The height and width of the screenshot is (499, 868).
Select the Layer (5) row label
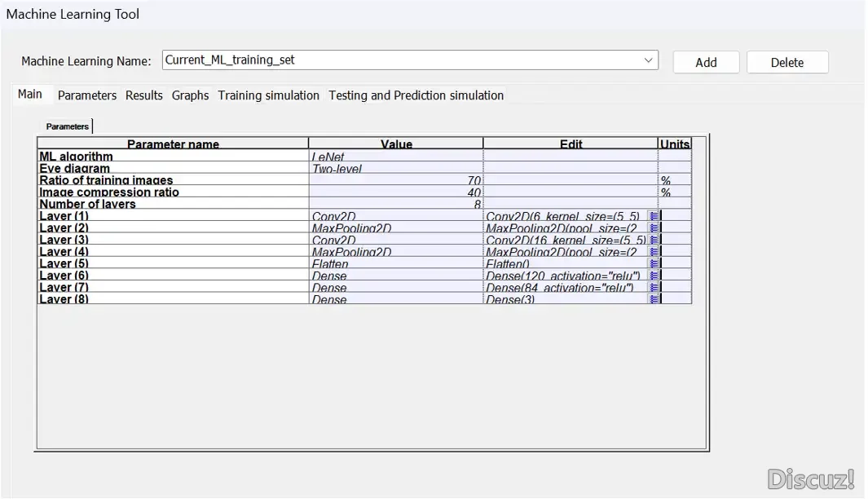(173, 263)
